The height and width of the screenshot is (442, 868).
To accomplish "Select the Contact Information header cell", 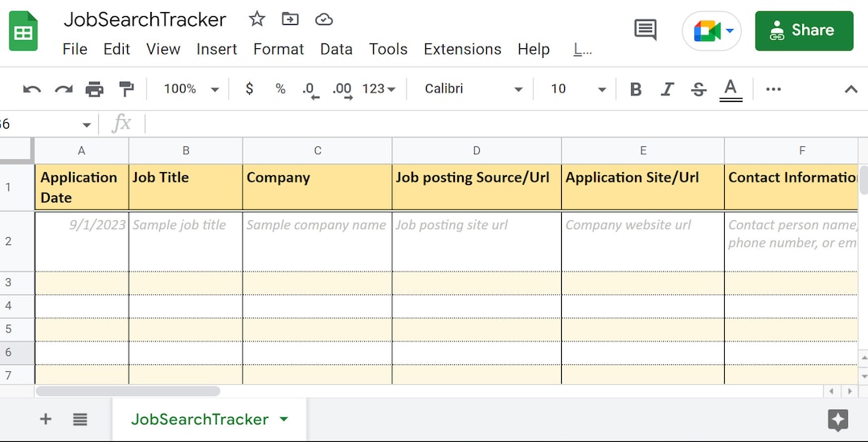I will (792, 187).
